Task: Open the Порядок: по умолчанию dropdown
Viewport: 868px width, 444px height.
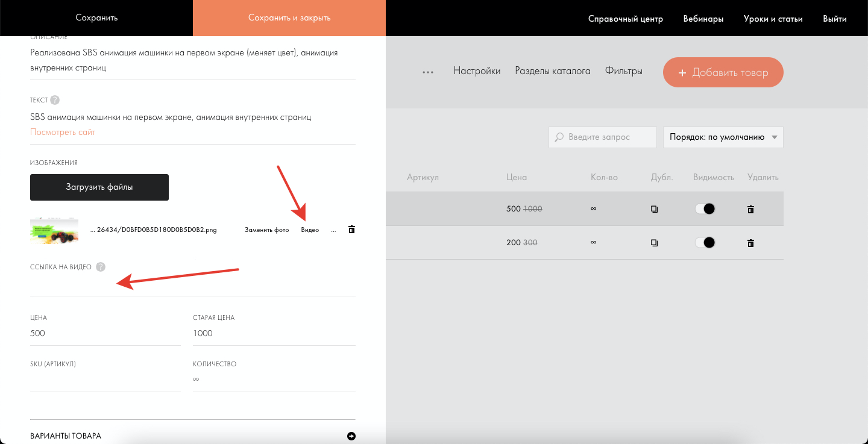Action: (723, 137)
